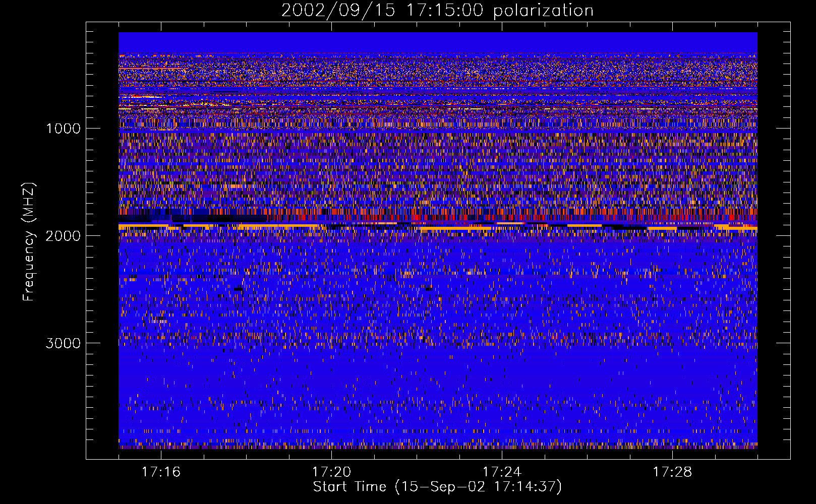Image resolution: width=816 pixels, height=504 pixels.
Task: Click the 'Frequency (MHZ)' axis label
Action: 29,242
